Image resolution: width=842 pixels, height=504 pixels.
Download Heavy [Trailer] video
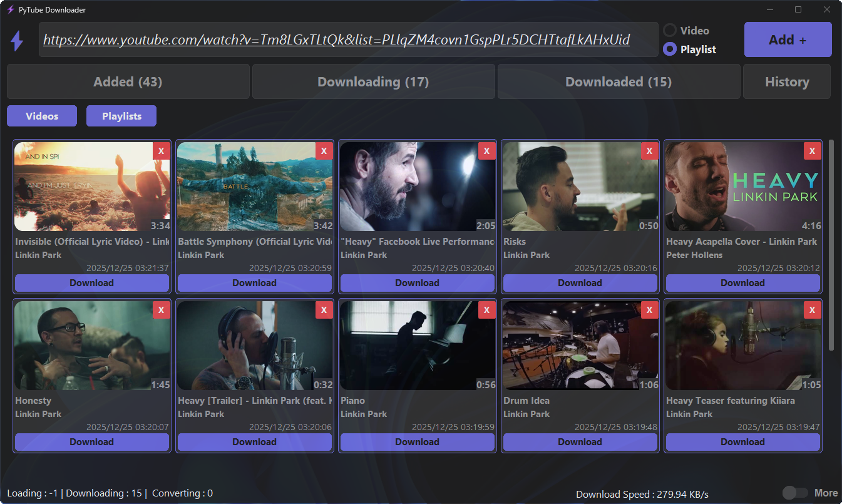(x=254, y=442)
